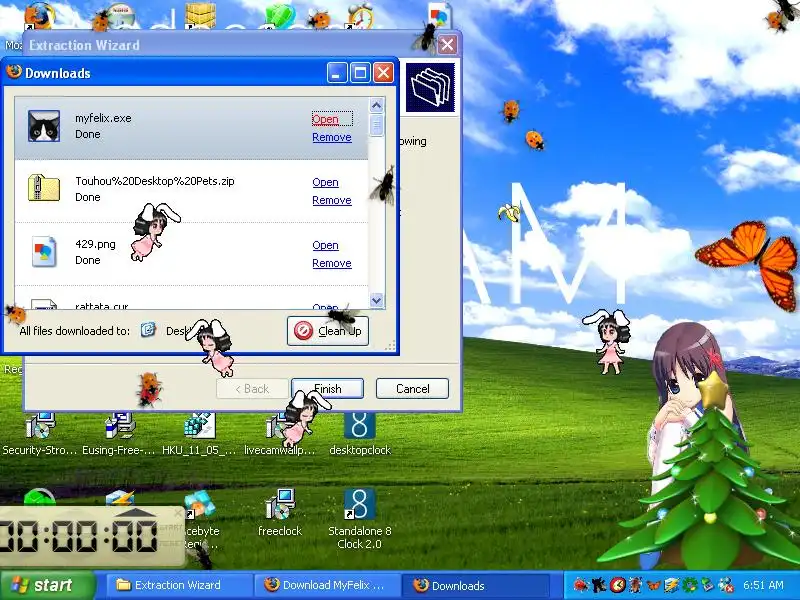
Task: Click the myfelix.exe cat icon
Action: click(43, 126)
